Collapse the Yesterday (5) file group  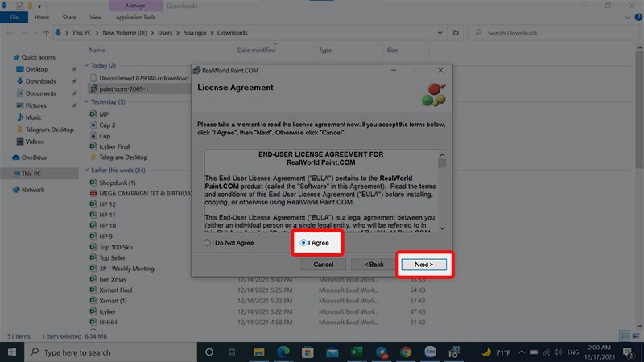click(87, 102)
